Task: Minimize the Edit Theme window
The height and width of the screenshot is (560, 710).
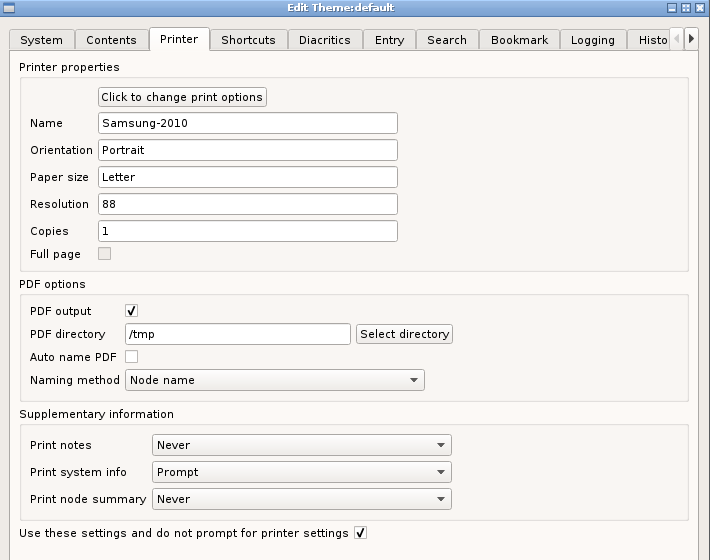Action: point(672,8)
